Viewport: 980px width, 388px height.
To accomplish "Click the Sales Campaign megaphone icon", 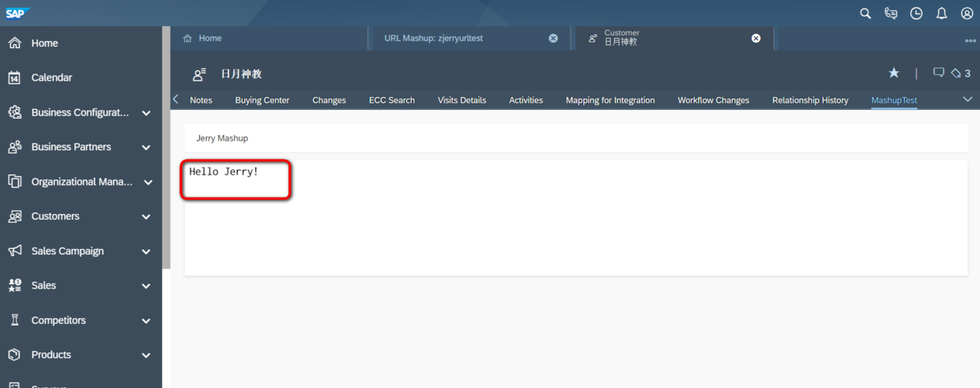I will coord(14,251).
